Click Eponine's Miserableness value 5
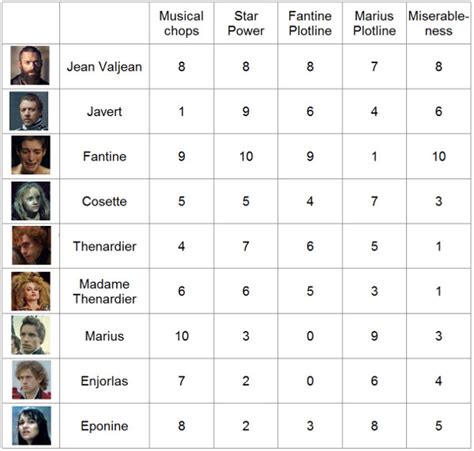474x451 pixels. coord(439,426)
